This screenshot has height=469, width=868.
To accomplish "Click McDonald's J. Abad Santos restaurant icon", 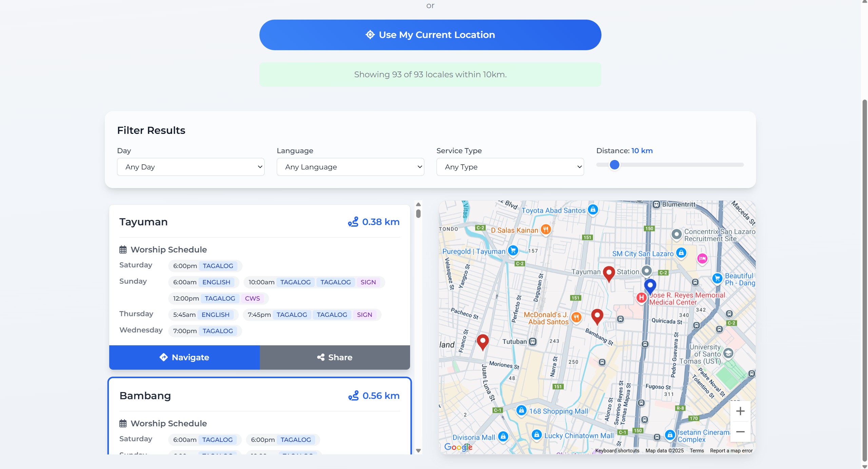I will pos(576,318).
